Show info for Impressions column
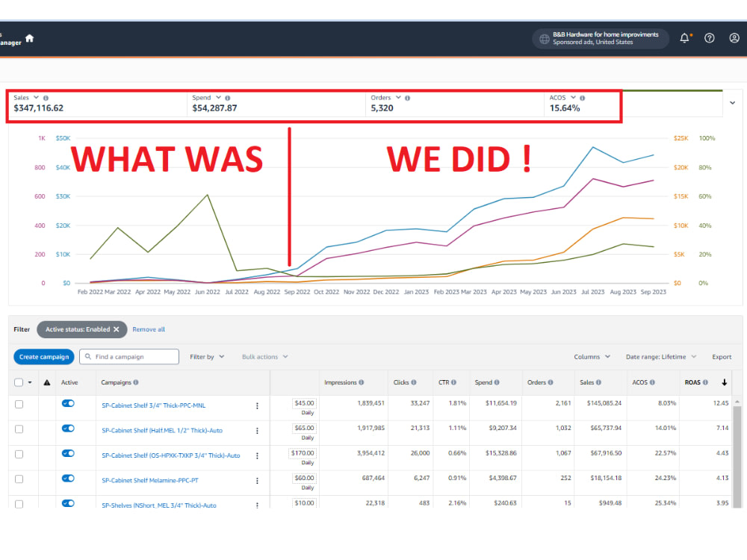Image resolution: width=747 pixels, height=560 pixels. coord(361,382)
